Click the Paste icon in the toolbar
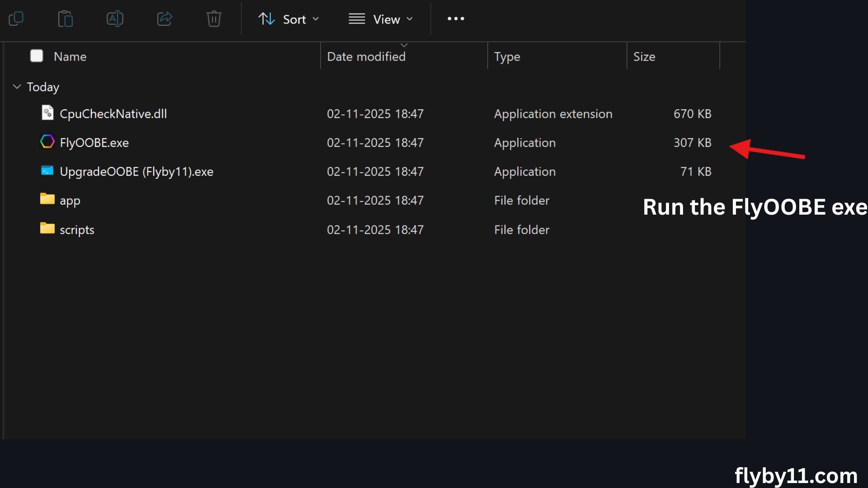868x488 pixels. 66,19
